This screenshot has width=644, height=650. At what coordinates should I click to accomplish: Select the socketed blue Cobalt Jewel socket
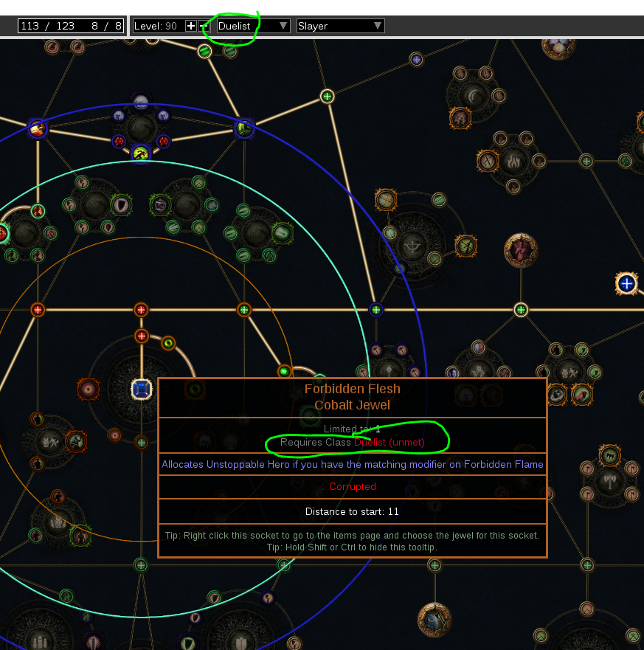tap(142, 390)
